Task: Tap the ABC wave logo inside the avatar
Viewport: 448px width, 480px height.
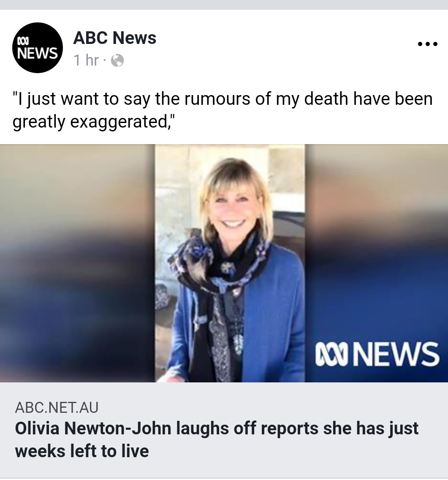Action: (23, 41)
